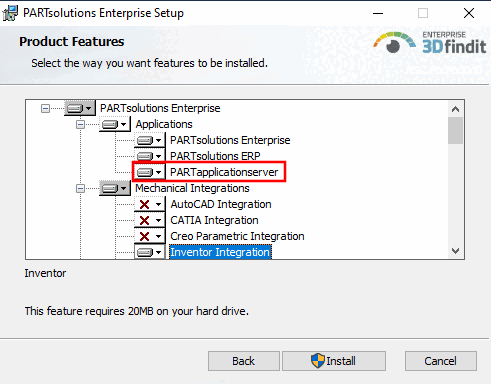Open drive icon dropdown for Inventor Integration
This screenshot has width=491, height=384.
click(150, 252)
